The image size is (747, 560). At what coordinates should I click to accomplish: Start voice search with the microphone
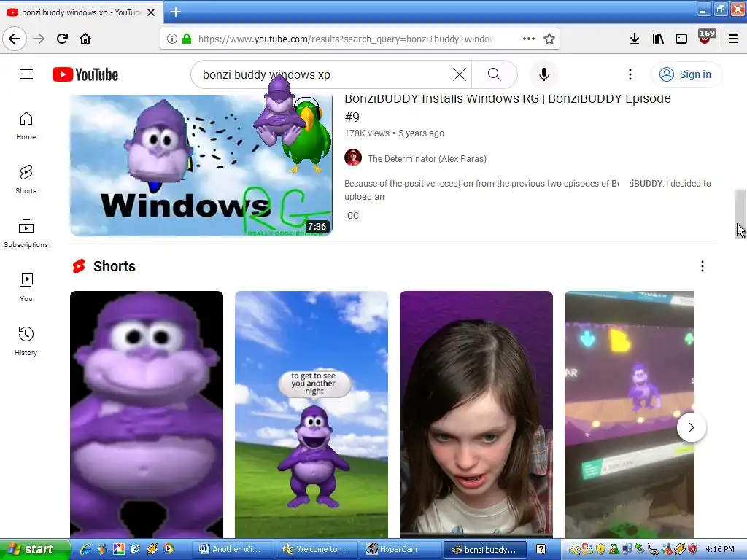click(544, 74)
